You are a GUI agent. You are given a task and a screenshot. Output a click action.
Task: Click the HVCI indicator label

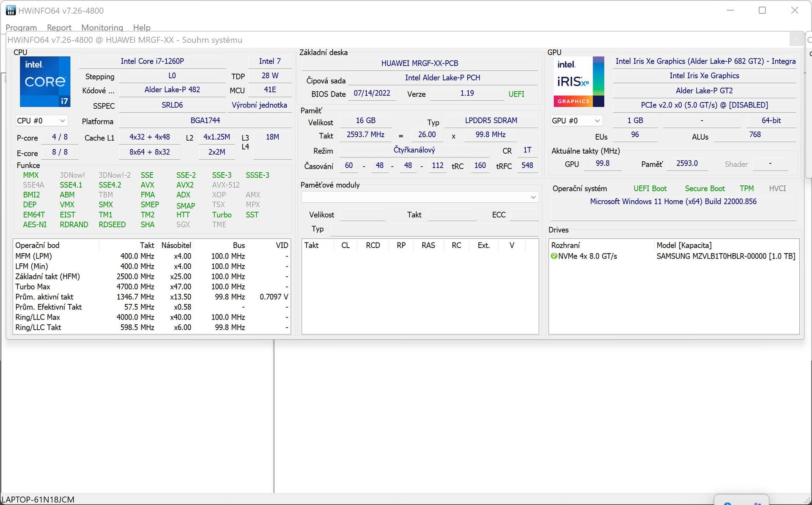(x=777, y=188)
